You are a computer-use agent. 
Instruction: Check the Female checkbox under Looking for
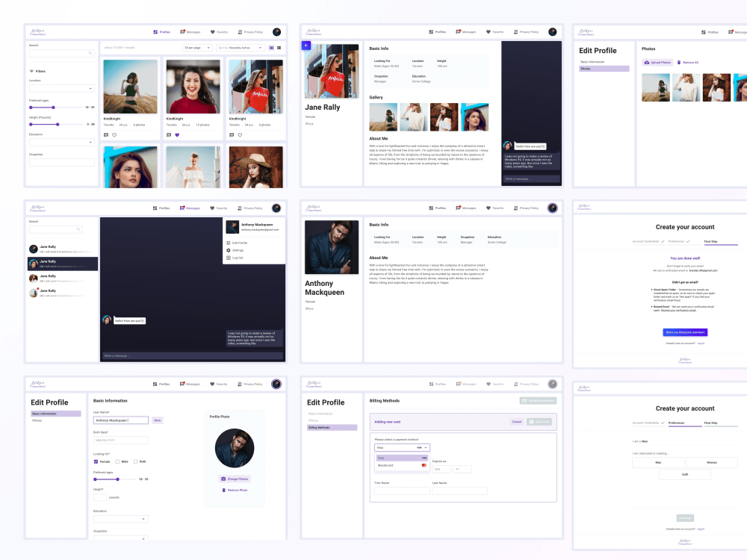[x=96, y=461]
